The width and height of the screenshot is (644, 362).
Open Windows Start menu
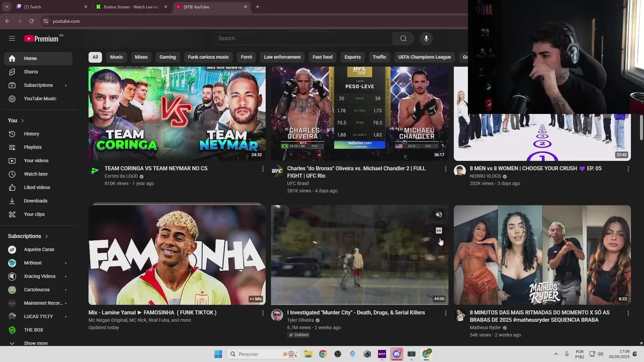tap(218, 354)
